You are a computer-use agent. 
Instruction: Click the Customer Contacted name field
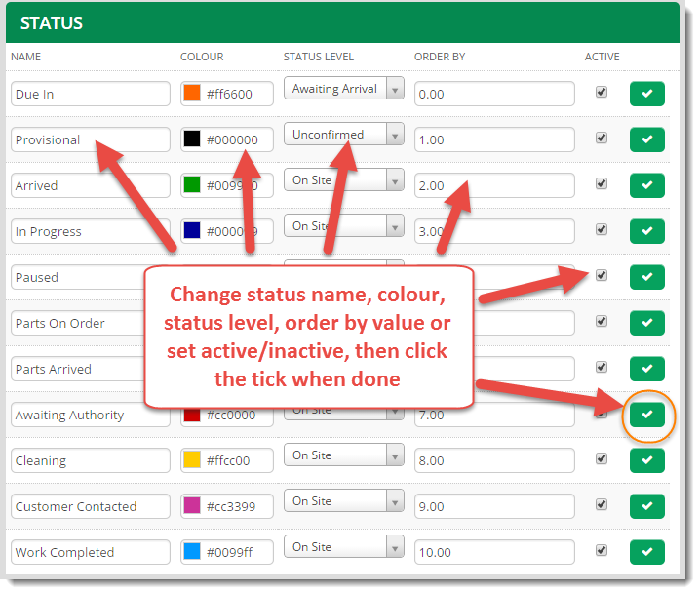coord(91,506)
